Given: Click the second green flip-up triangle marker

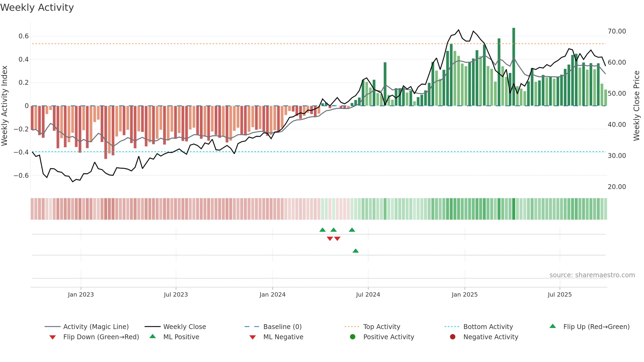Looking at the screenshot, I should click(x=334, y=230).
